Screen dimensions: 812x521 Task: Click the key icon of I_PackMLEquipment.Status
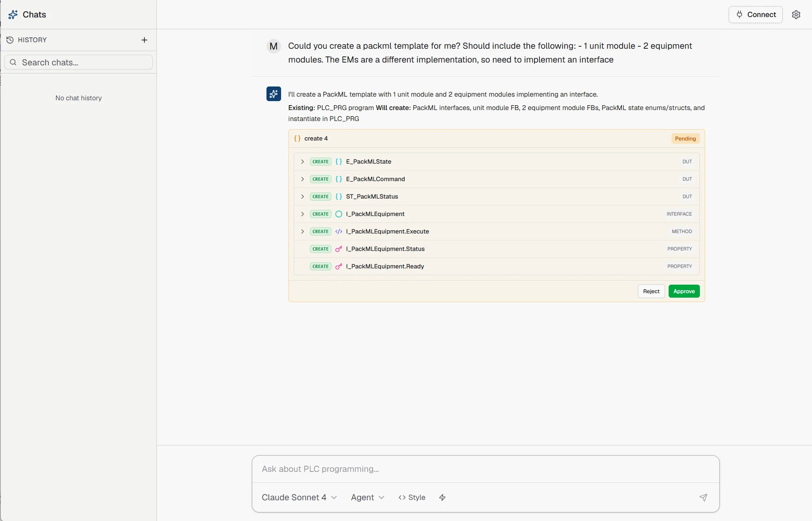(338, 249)
